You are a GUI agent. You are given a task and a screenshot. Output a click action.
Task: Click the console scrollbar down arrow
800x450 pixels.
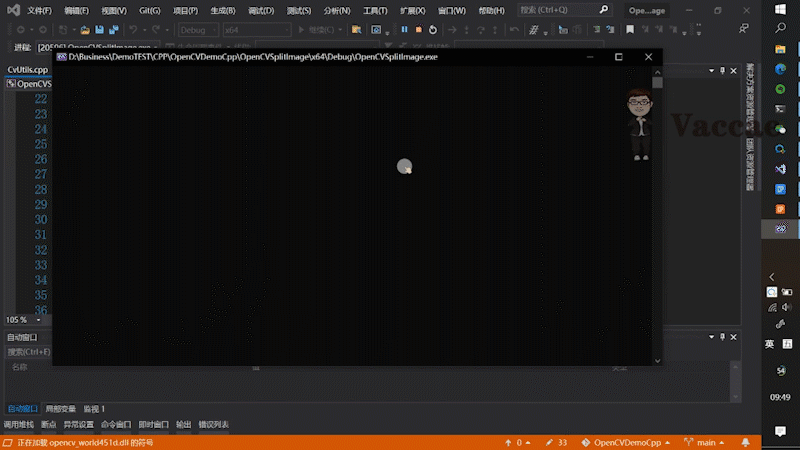[657, 360]
